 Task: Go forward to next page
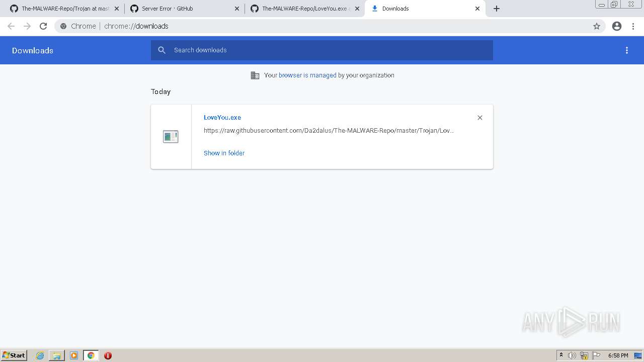coord(27,26)
